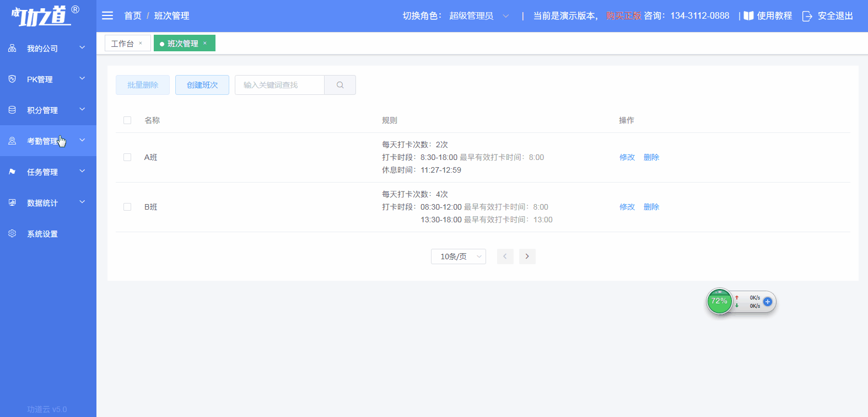Expand PK管理 menu chevron

tap(82, 79)
